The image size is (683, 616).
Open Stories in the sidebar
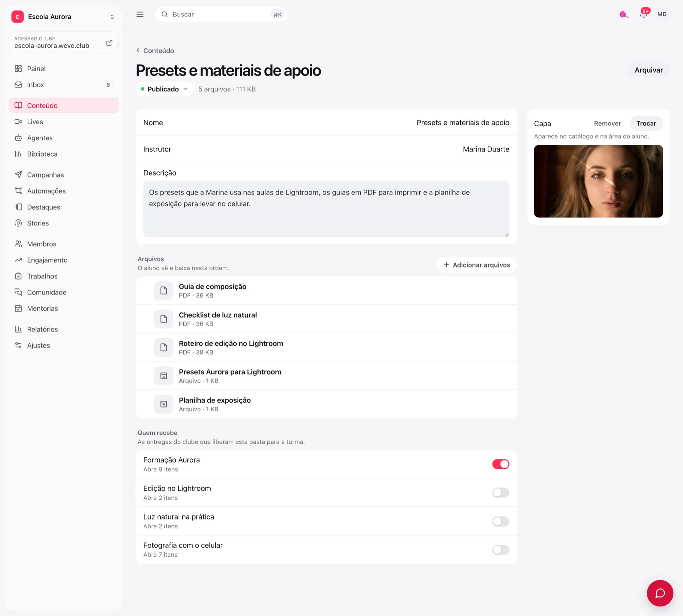coord(64,223)
